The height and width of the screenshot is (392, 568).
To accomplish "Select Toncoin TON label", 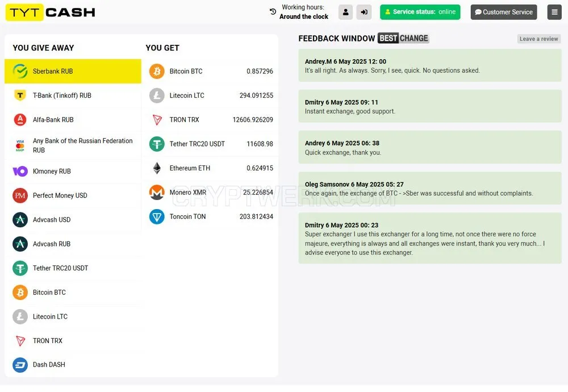I will pyautogui.click(x=187, y=216).
